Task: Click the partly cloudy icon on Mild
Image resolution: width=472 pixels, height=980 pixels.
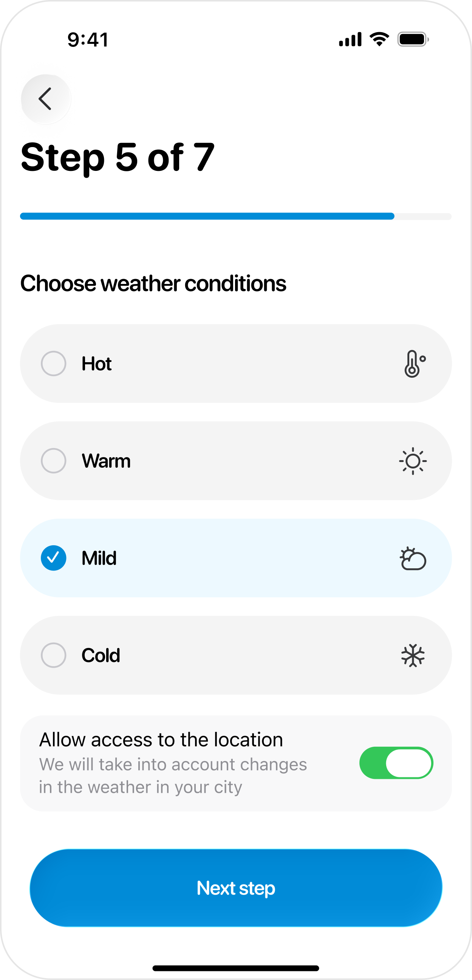Action: (413, 558)
